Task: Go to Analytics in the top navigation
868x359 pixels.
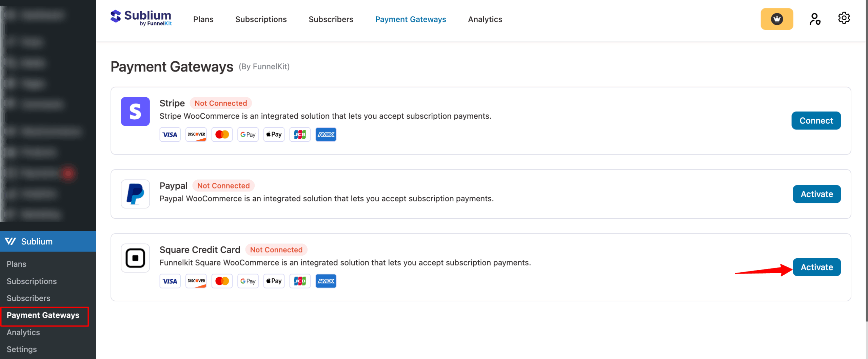Action: 485,19
